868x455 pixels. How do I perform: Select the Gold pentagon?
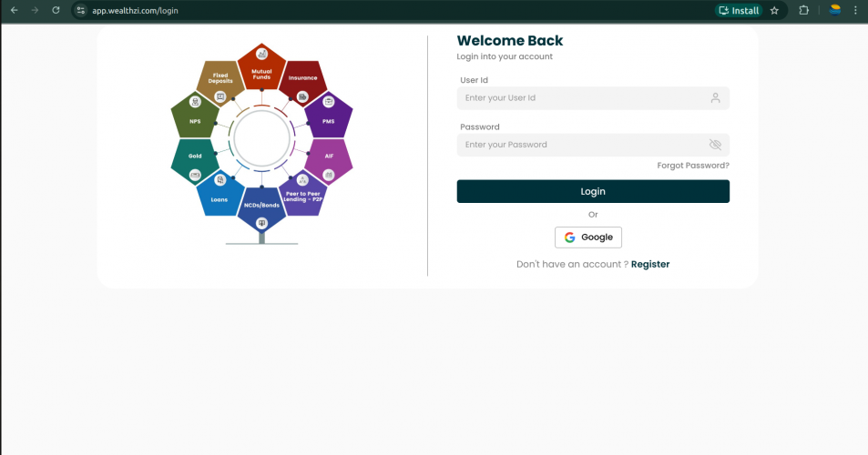[x=195, y=161]
